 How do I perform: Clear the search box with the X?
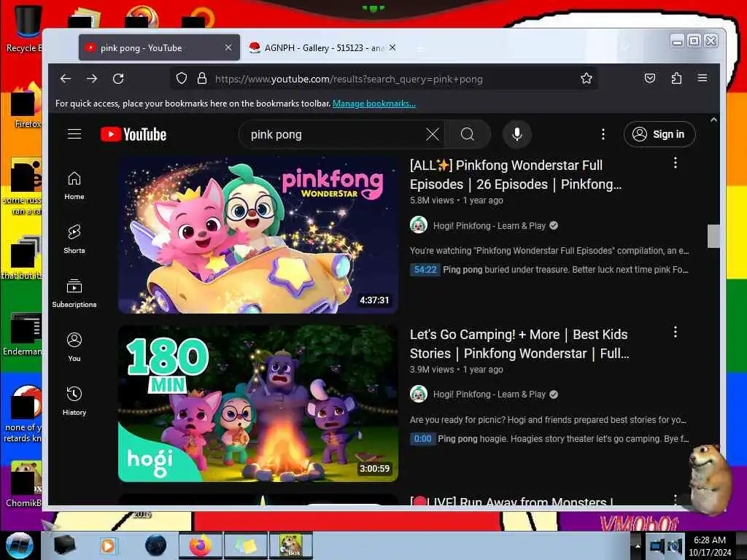pyautogui.click(x=433, y=134)
